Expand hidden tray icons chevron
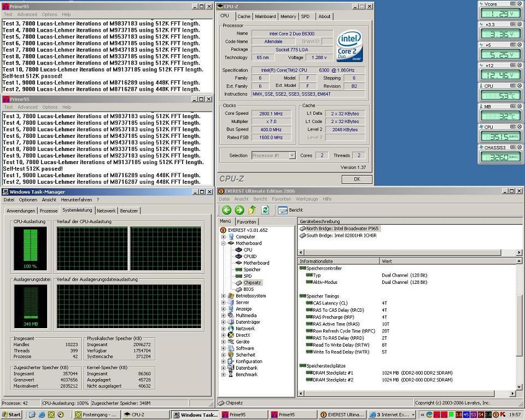 pos(422,415)
